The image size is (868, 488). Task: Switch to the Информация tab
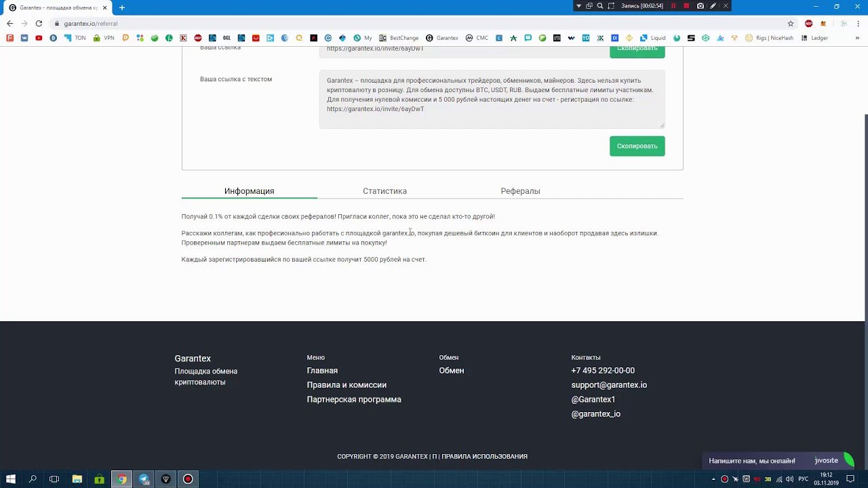(x=249, y=191)
